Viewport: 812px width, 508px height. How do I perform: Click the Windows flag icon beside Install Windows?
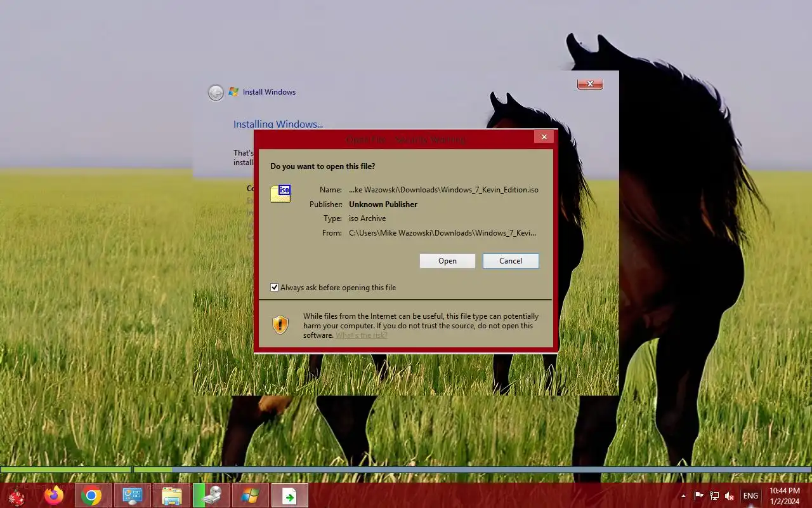point(233,91)
